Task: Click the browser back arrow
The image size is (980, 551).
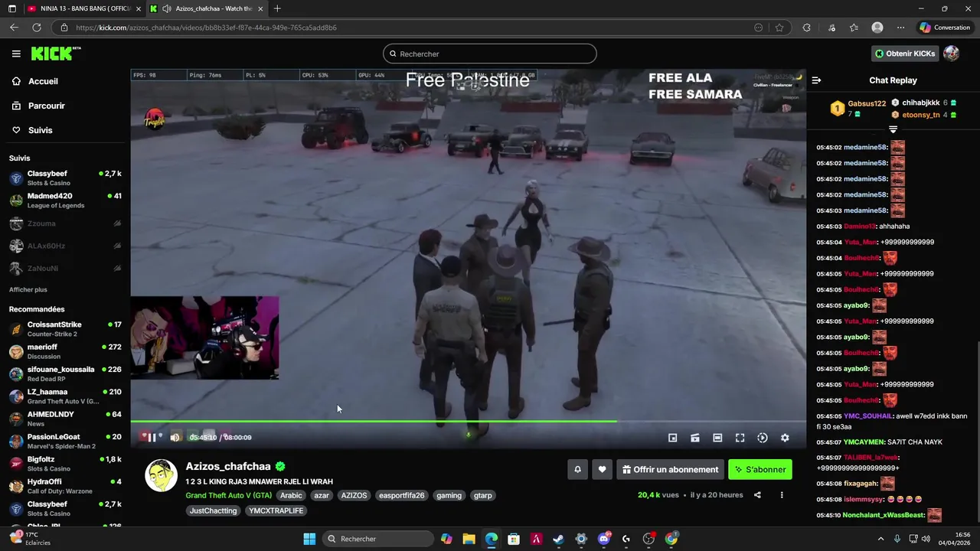Action: [x=14, y=28]
